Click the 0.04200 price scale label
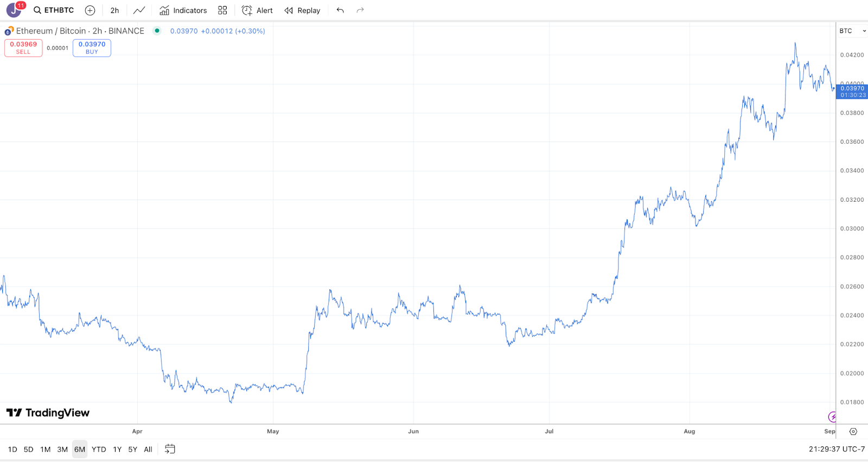868x462 pixels. coord(852,55)
